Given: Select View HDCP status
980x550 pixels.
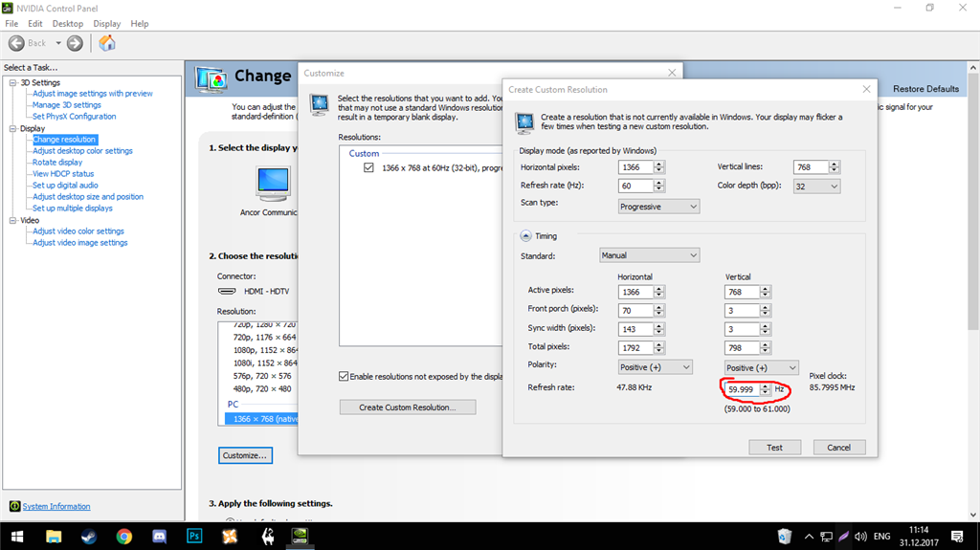Looking at the screenshot, I should pos(63,174).
